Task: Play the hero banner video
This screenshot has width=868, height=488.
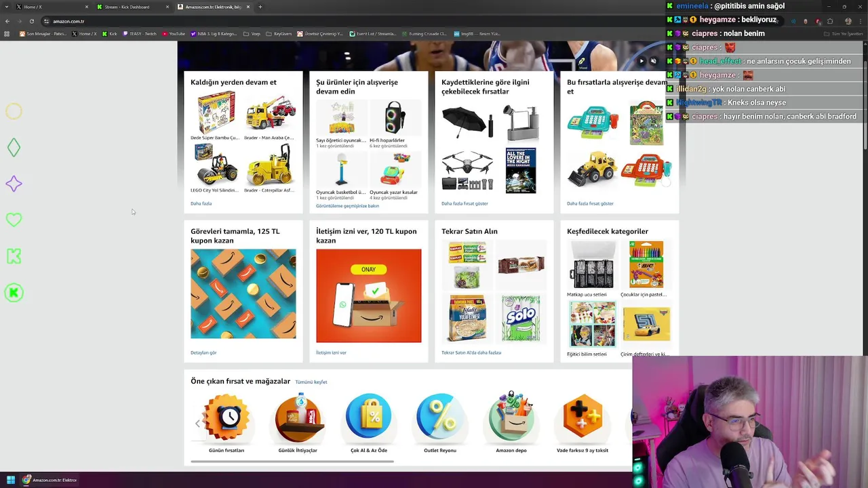Action: tap(642, 61)
